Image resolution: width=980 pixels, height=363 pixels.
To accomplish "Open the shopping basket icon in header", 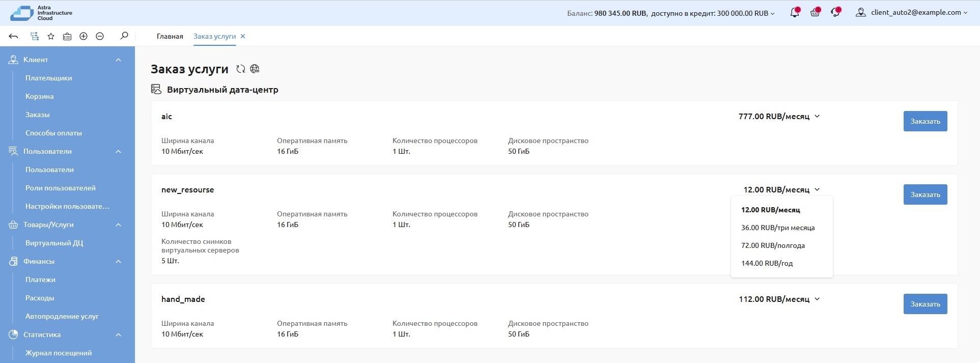I will (815, 13).
